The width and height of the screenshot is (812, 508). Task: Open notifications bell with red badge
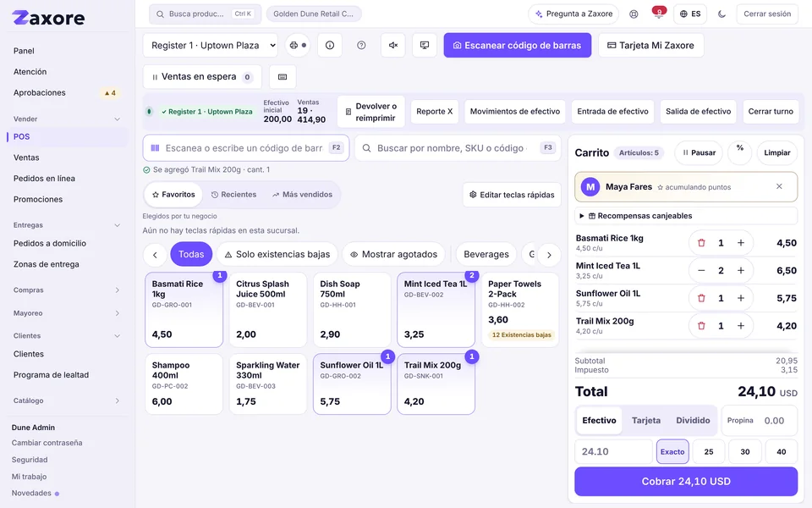click(658, 14)
